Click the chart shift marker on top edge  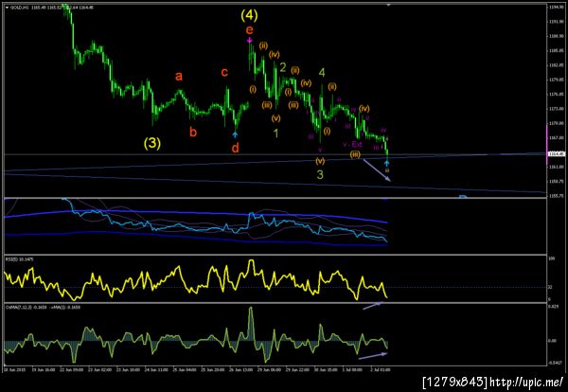point(388,5)
